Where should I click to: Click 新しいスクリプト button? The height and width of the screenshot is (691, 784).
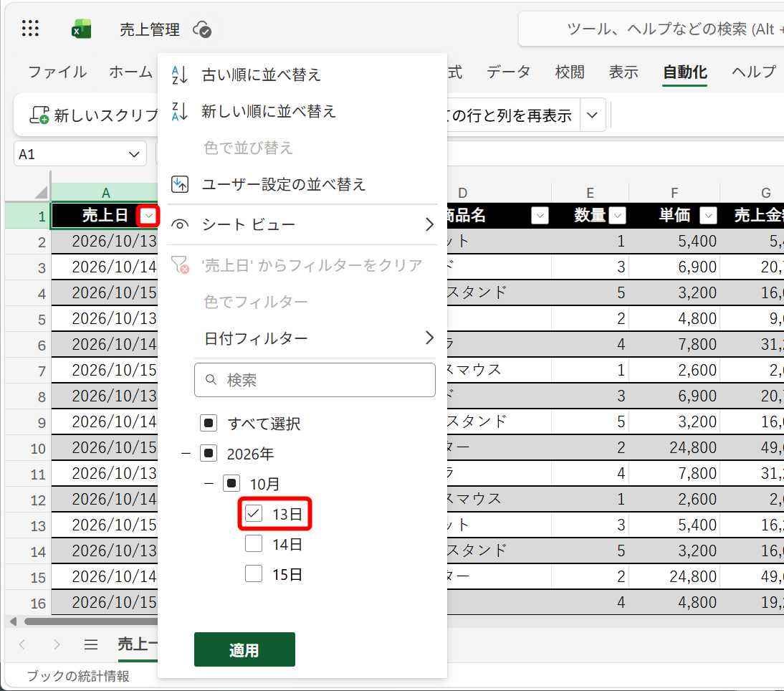[x=93, y=115]
